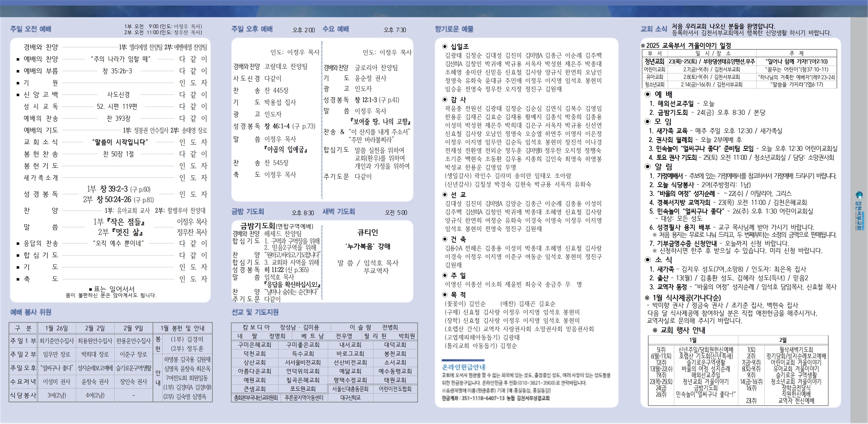Viewport: 868px width, 424px height.
Task: Click the '목 적' offering subsection heading
Action: pos(454,294)
